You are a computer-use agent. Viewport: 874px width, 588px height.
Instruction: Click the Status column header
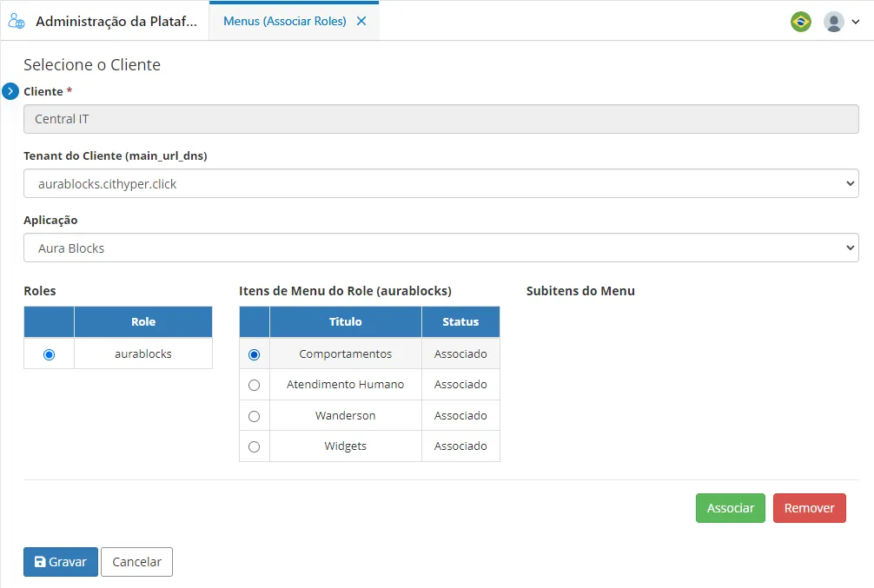460,321
